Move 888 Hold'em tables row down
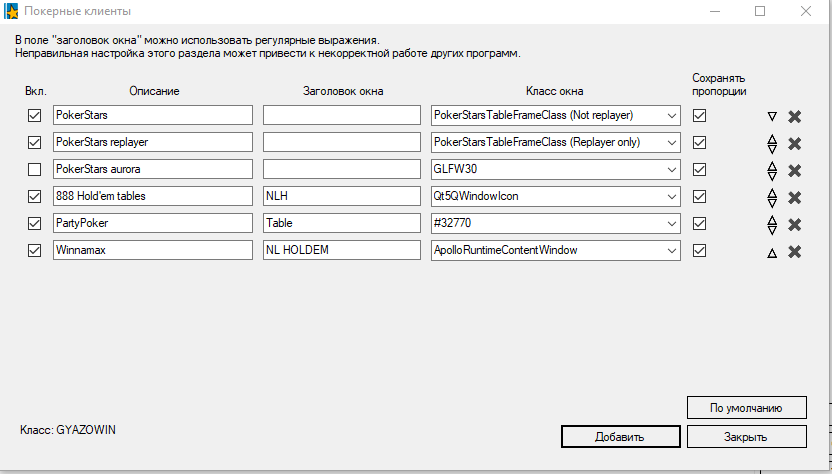This screenshot has height=474, width=832. point(772,202)
